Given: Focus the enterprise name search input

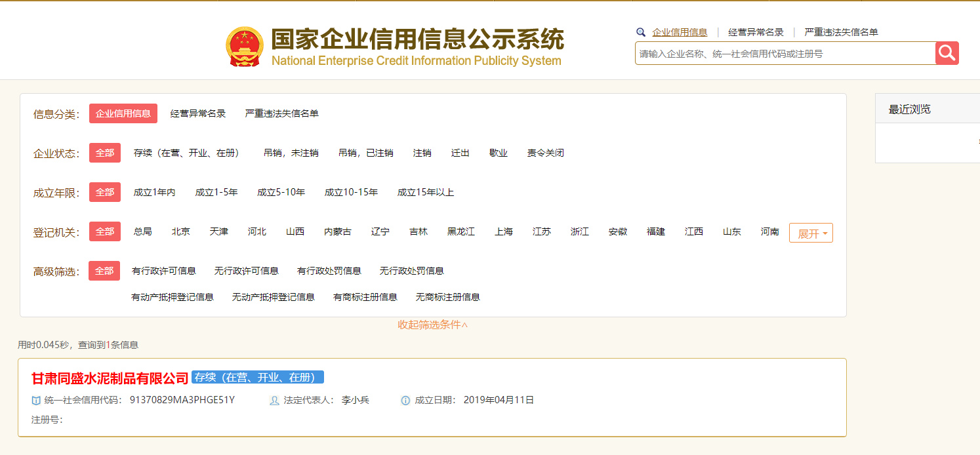Looking at the screenshot, I should tap(785, 54).
